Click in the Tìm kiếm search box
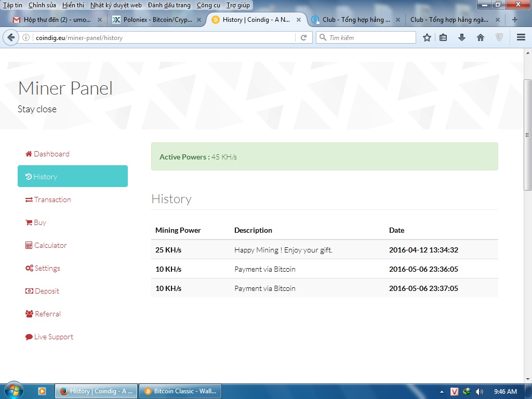This screenshot has width=532, height=399. (366, 37)
